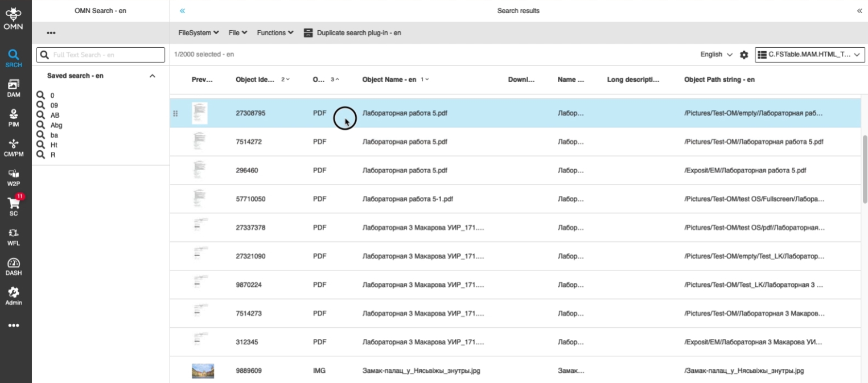Open the DASH dashboard icon

(14, 266)
